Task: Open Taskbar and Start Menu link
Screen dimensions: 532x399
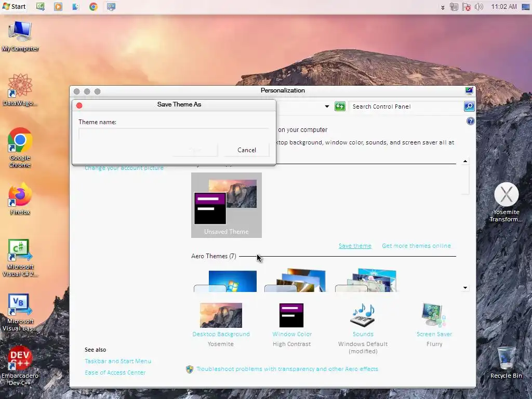Action: pyautogui.click(x=118, y=361)
